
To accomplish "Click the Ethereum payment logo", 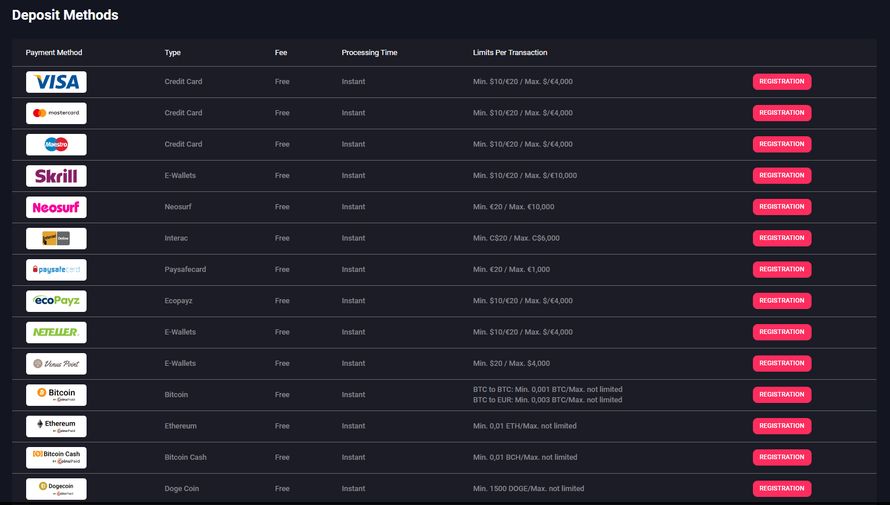I will [56, 426].
